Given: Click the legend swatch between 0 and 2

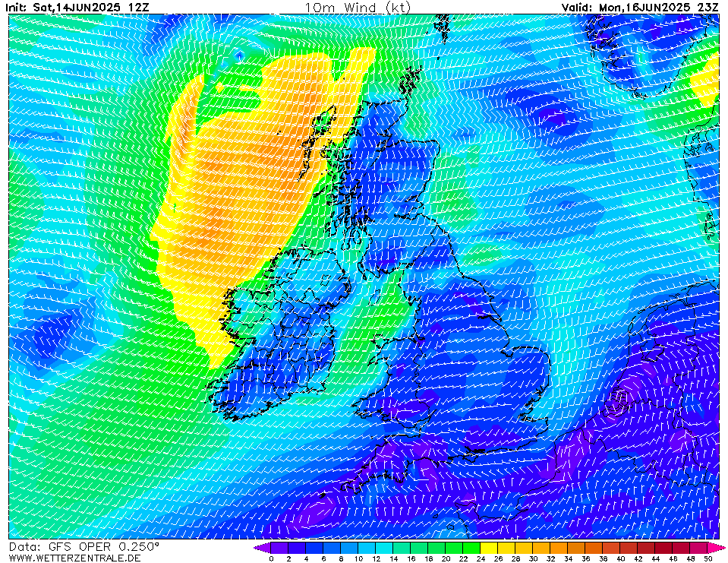Looking at the screenshot, I should (x=279, y=548).
